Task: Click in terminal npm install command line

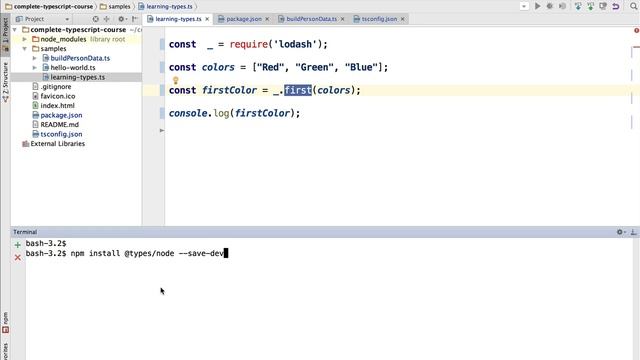Action: tap(127, 253)
